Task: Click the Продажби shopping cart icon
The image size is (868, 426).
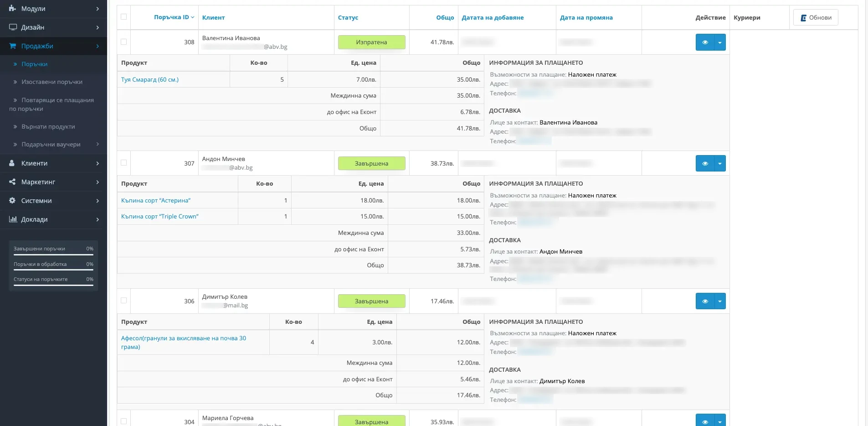Action: pos(13,46)
